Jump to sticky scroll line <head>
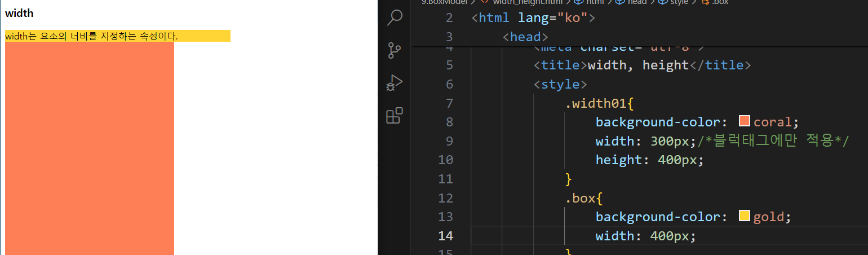The width and height of the screenshot is (868, 255). (x=525, y=37)
